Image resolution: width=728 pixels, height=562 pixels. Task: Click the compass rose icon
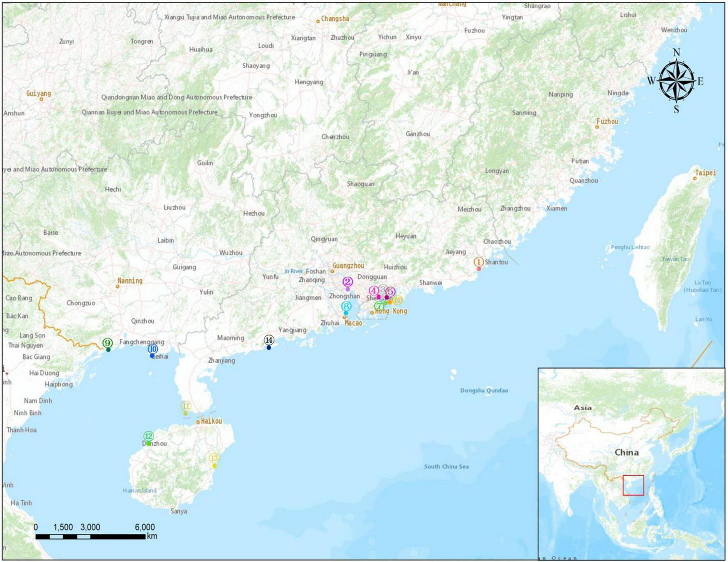[x=676, y=81]
